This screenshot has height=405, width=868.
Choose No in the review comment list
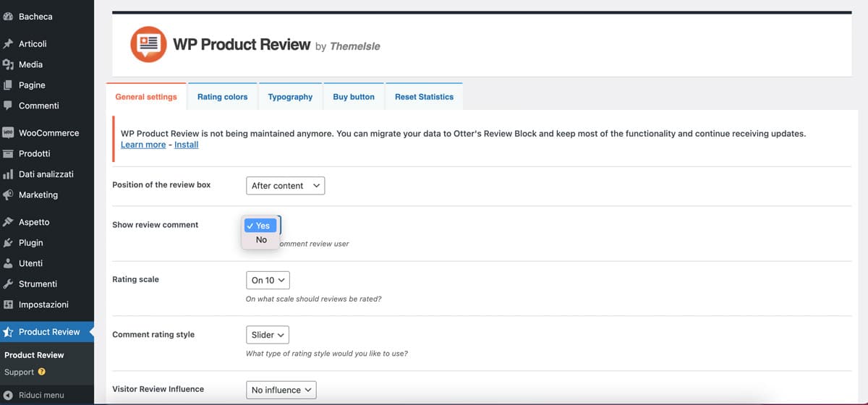click(261, 239)
